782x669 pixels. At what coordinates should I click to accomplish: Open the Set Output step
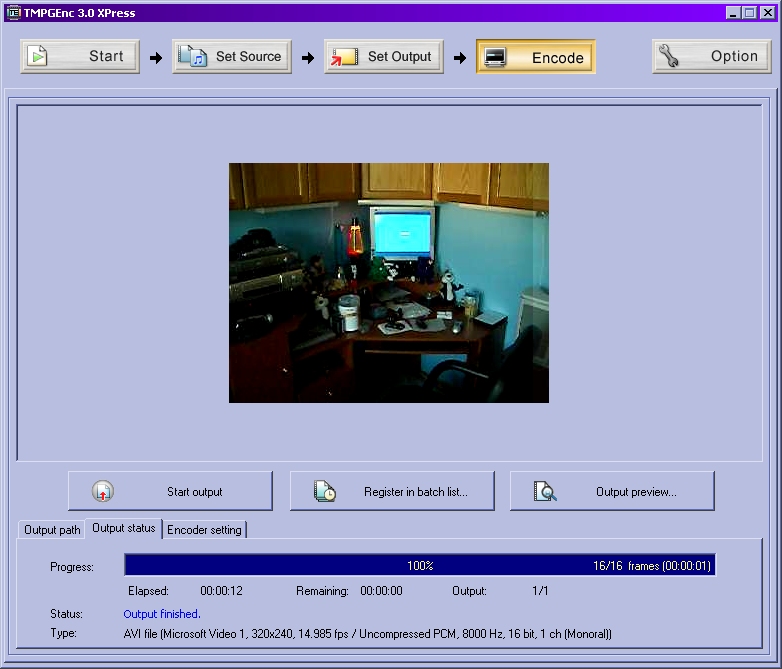pyautogui.click(x=384, y=56)
